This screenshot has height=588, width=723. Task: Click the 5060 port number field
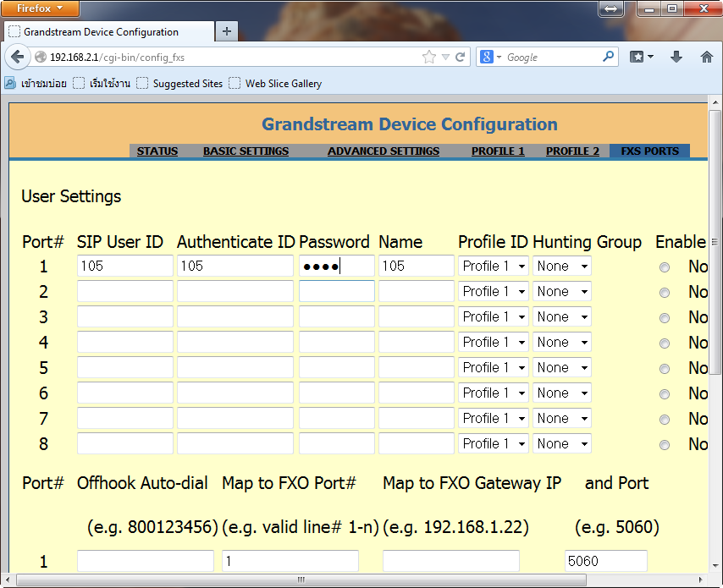(x=606, y=561)
